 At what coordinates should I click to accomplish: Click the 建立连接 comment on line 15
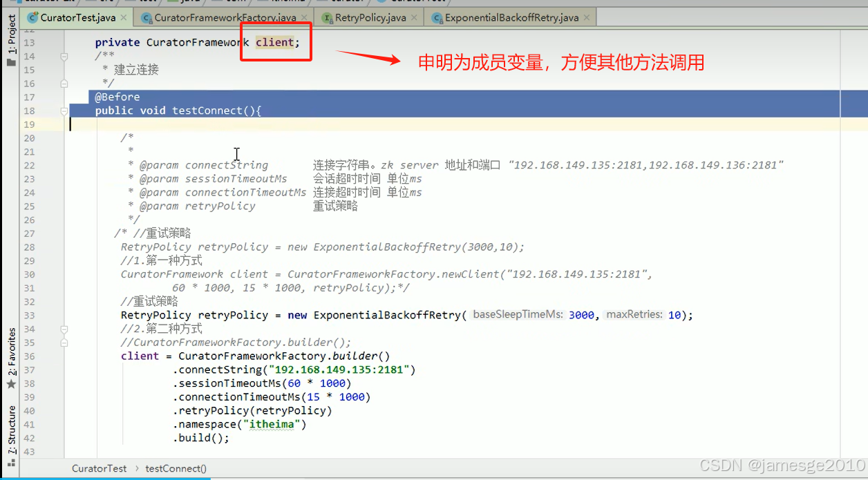point(137,70)
